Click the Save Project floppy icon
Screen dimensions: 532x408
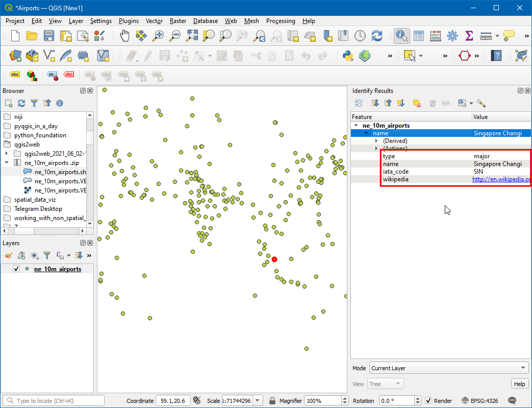(49, 36)
